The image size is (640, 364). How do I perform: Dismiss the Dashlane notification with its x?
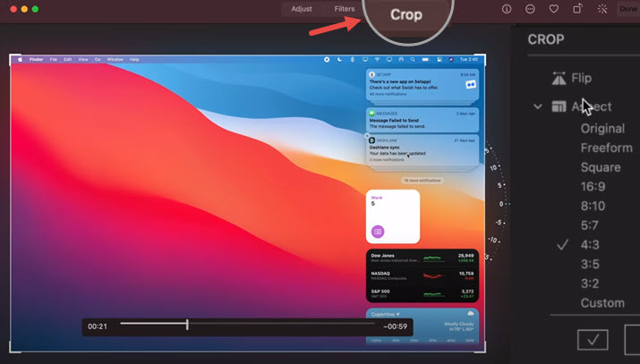367,136
